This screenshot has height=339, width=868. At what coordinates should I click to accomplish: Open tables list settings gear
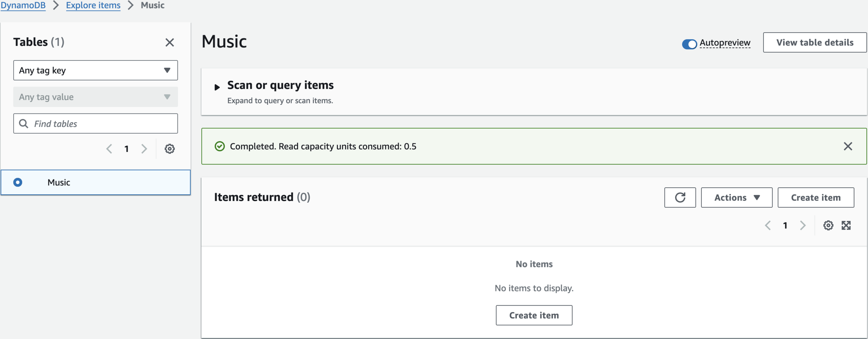(x=169, y=149)
